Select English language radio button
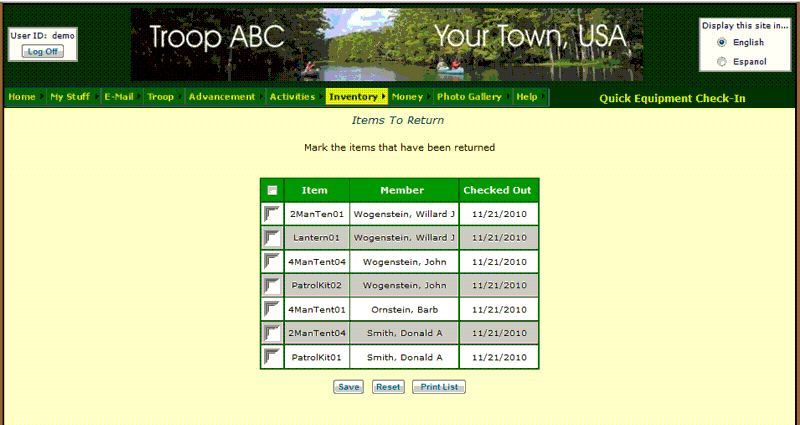 pyautogui.click(x=721, y=42)
